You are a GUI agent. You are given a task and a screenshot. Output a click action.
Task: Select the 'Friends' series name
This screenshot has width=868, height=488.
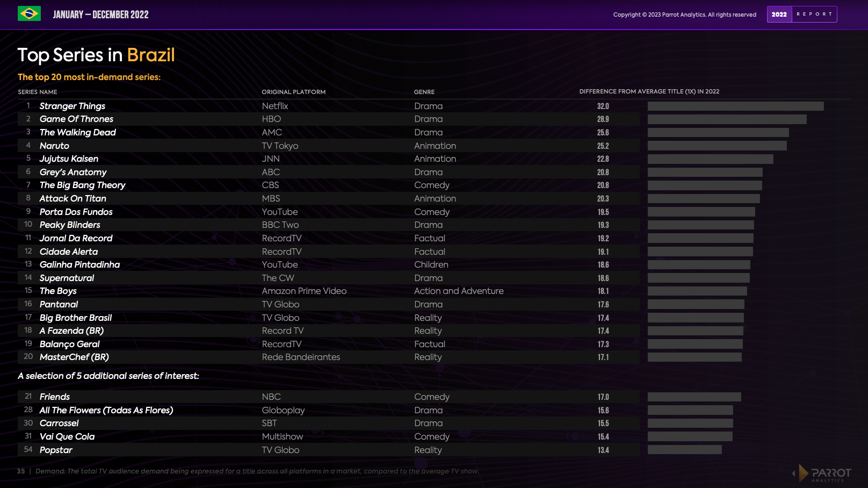point(55,397)
